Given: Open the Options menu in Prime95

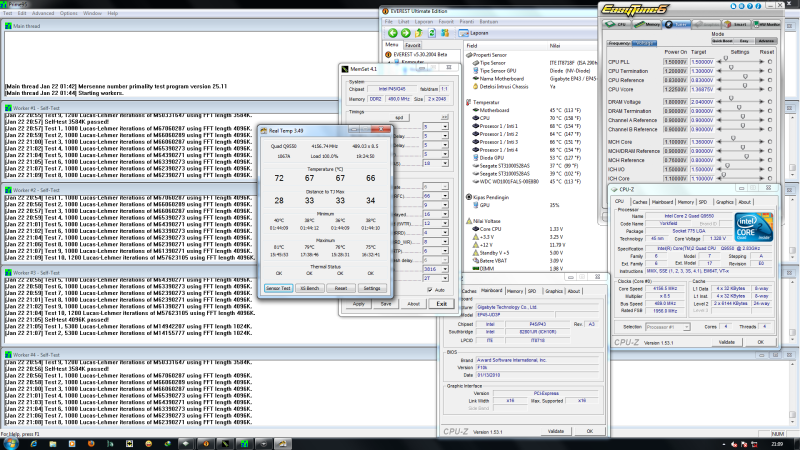Looking at the screenshot, I should click(68, 13).
